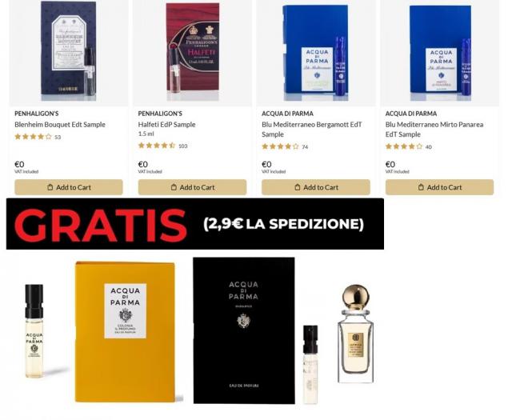Screen dimensions: 520x420
Task: Add Blu Mediterraneo Bergamott sample to cart
Action: point(316,187)
